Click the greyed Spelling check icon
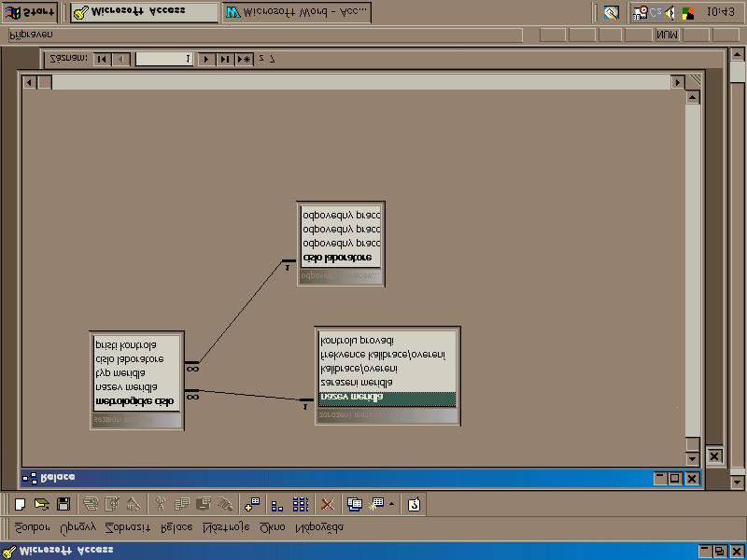This screenshot has width=747, height=560. pos(134,504)
